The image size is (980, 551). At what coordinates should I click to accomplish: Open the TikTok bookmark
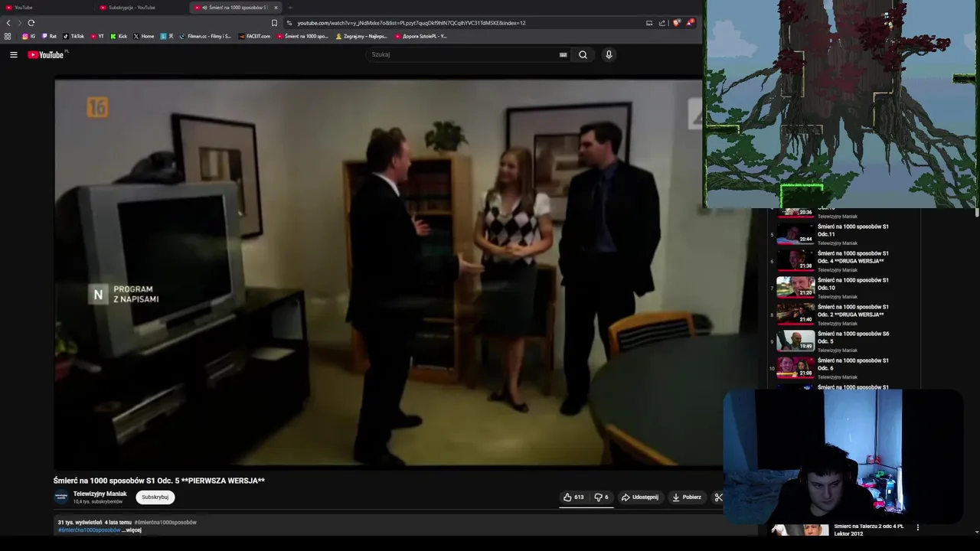pos(73,36)
